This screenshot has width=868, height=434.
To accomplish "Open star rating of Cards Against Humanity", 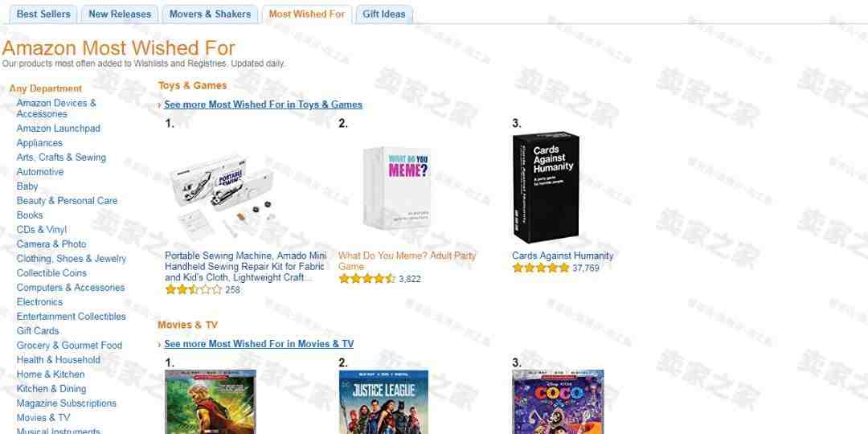I will pyautogui.click(x=540, y=268).
